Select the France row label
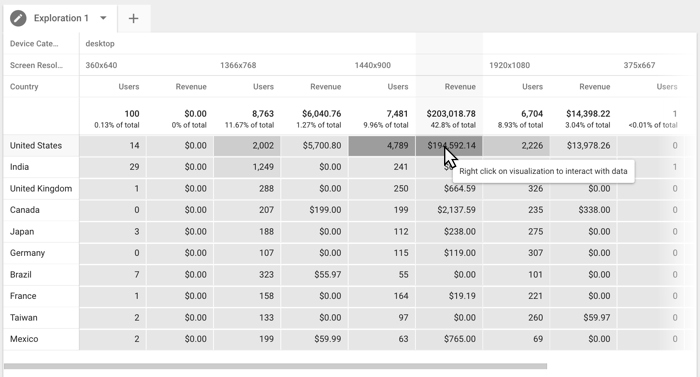 click(23, 296)
